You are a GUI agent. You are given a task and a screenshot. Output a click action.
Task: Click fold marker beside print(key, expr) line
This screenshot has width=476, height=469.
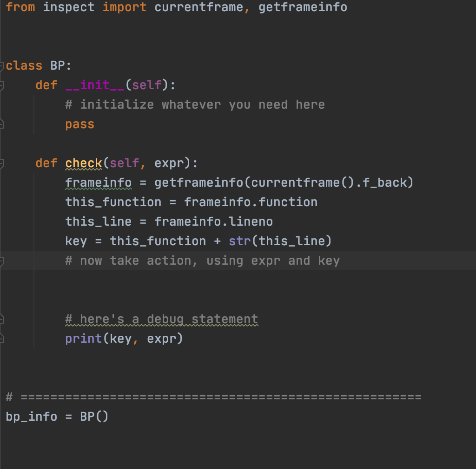click(2, 339)
